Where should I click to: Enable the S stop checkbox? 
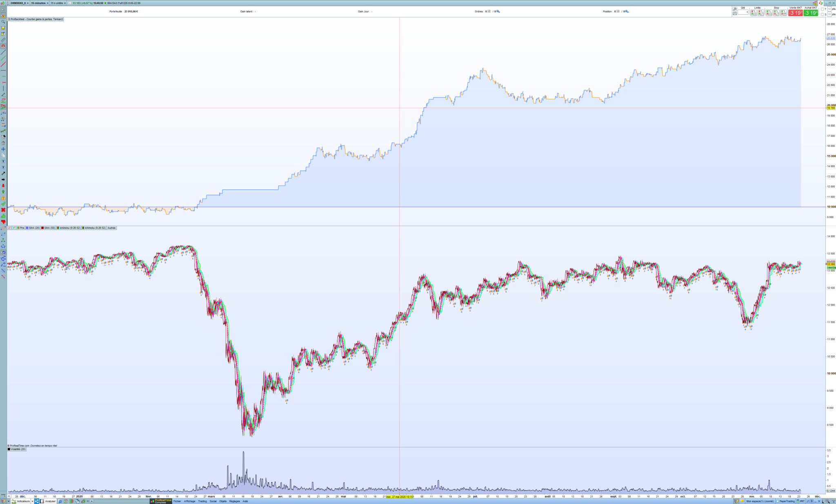click(x=822, y=14)
